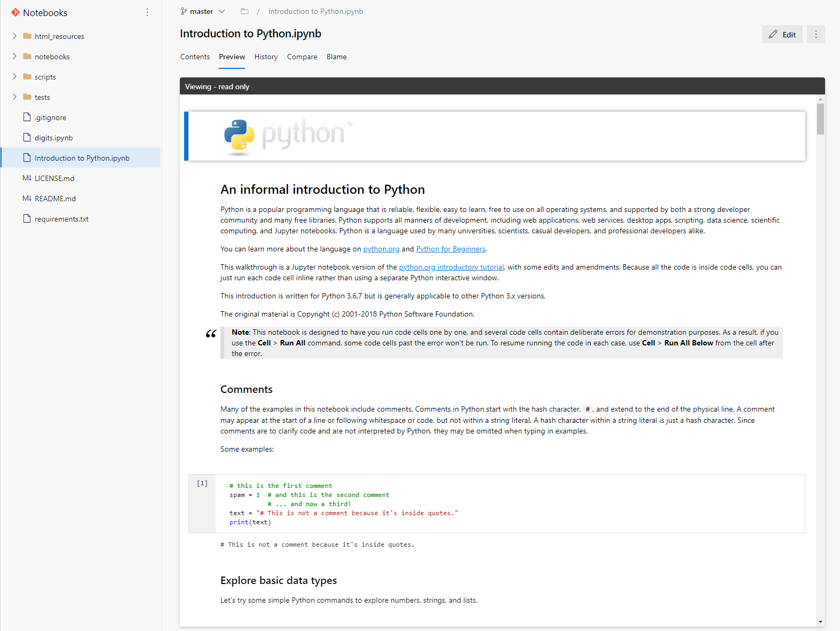Open the Notebooks more options menu
Screen dimensions: 840x631
pos(147,12)
